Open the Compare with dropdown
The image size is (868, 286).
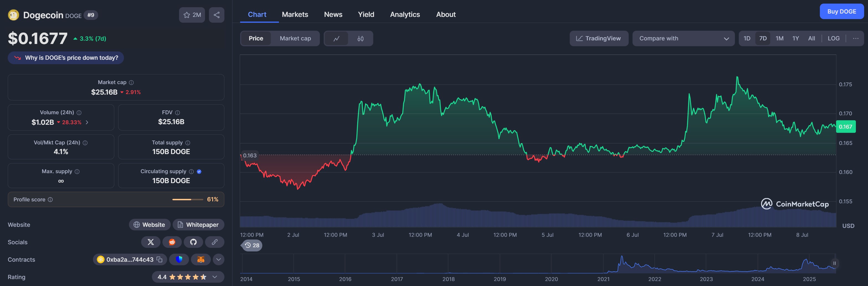point(683,38)
